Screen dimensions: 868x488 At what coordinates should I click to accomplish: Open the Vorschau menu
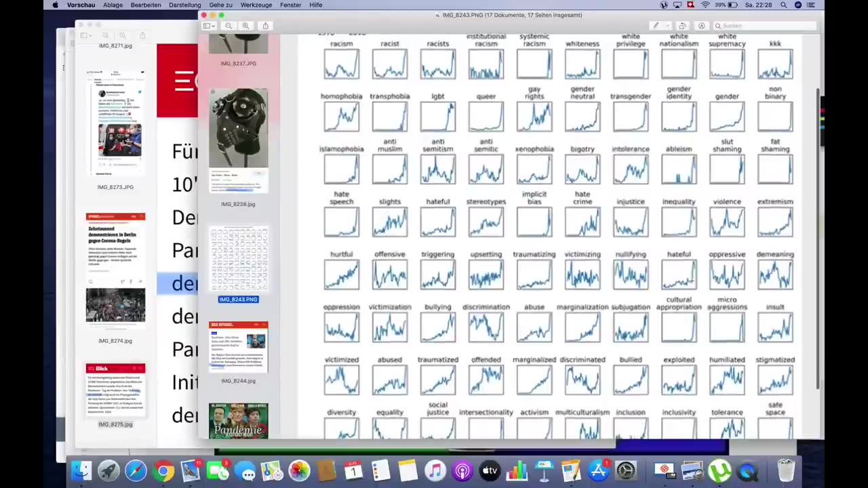[x=81, y=5]
